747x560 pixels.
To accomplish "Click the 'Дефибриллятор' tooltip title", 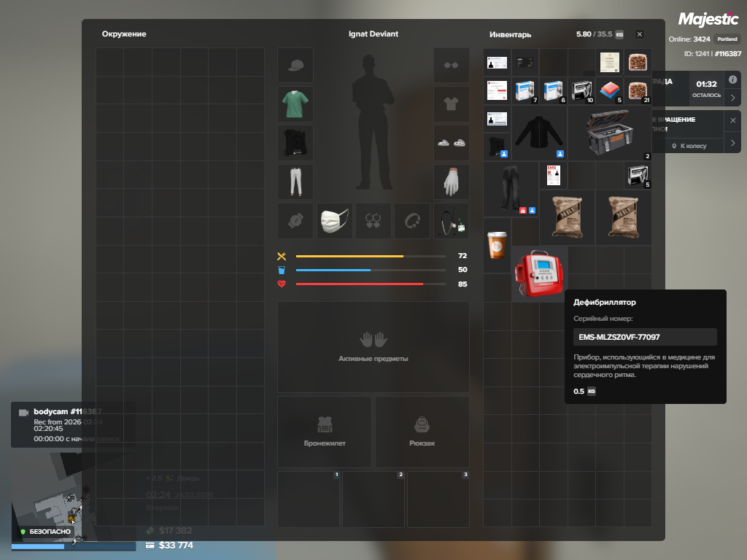I will point(605,302).
